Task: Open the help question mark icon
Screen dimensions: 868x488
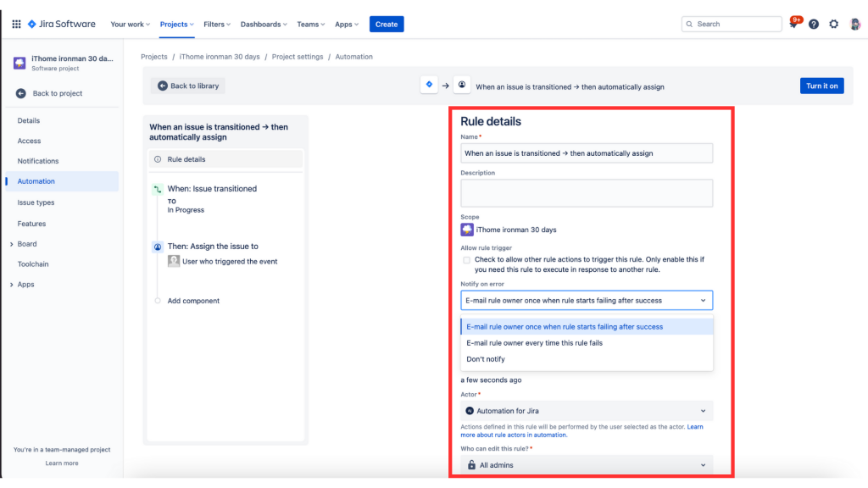Action: [x=813, y=24]
